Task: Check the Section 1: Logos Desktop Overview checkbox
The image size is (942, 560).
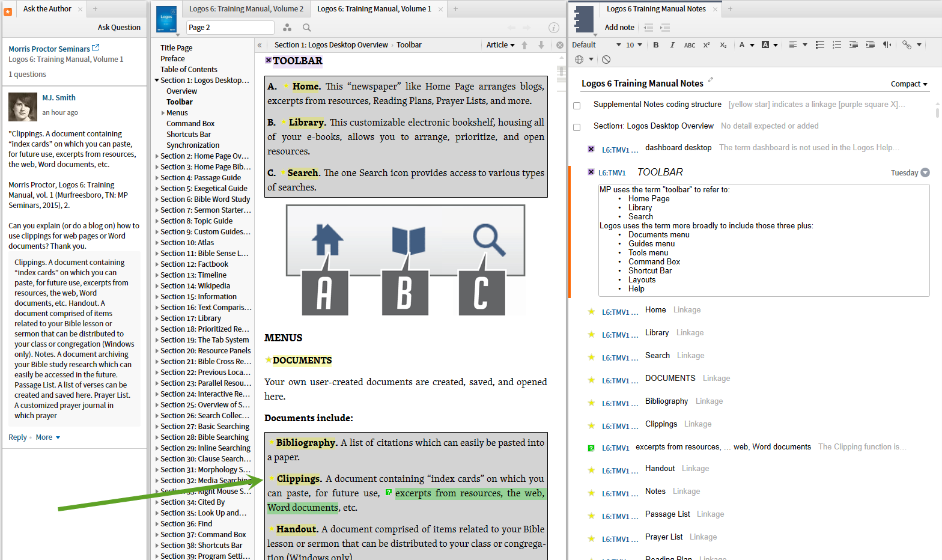Action: coord(577,127)
